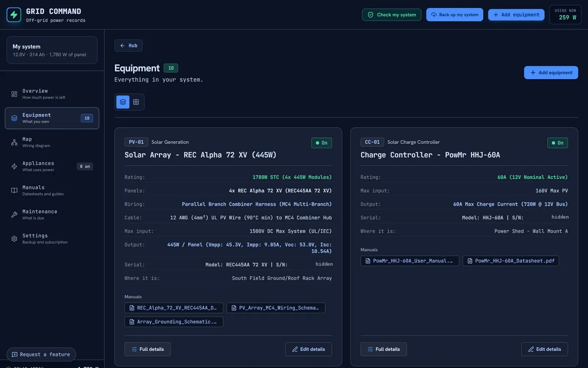The height and width of the screenshot is (368, 588).
Task: Click the PV-01 tag
Action: 136,142
